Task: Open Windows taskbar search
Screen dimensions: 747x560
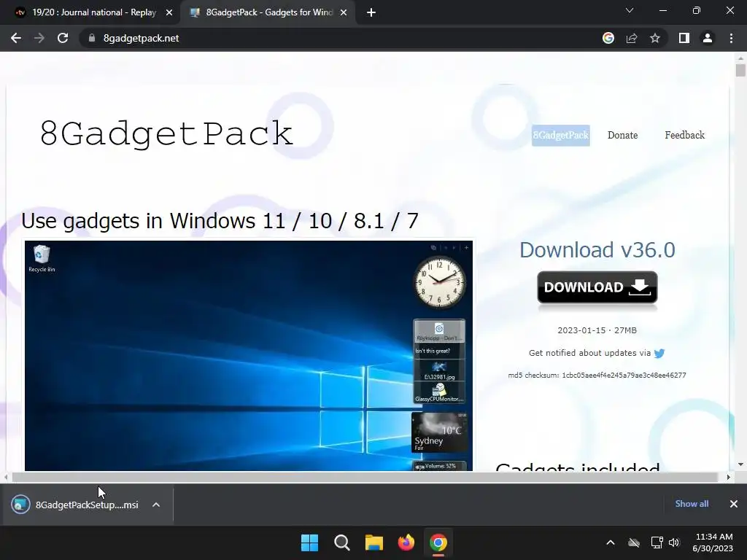Action: click(341, 542)
